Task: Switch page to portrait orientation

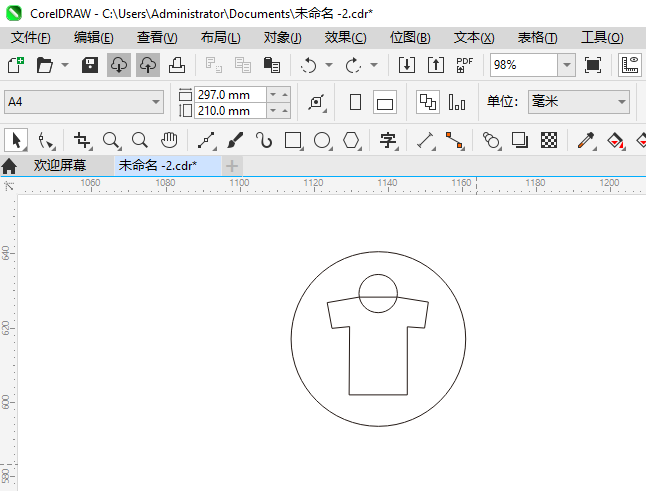Action: (x=355, y=102)
